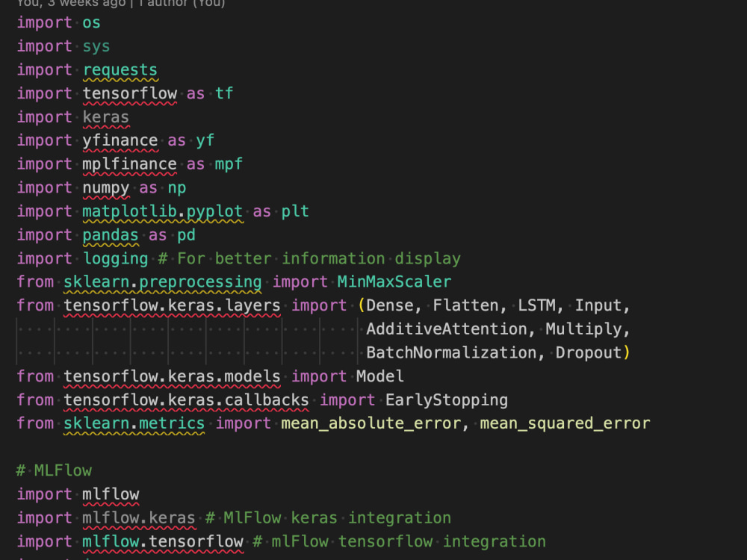Click the 'plt' alias
Screen dimensions: 747x560
point(295,211)
